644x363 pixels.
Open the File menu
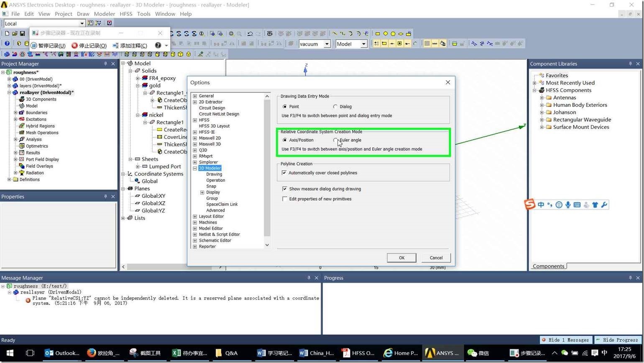pyautogui.click(x=15, y=14)
